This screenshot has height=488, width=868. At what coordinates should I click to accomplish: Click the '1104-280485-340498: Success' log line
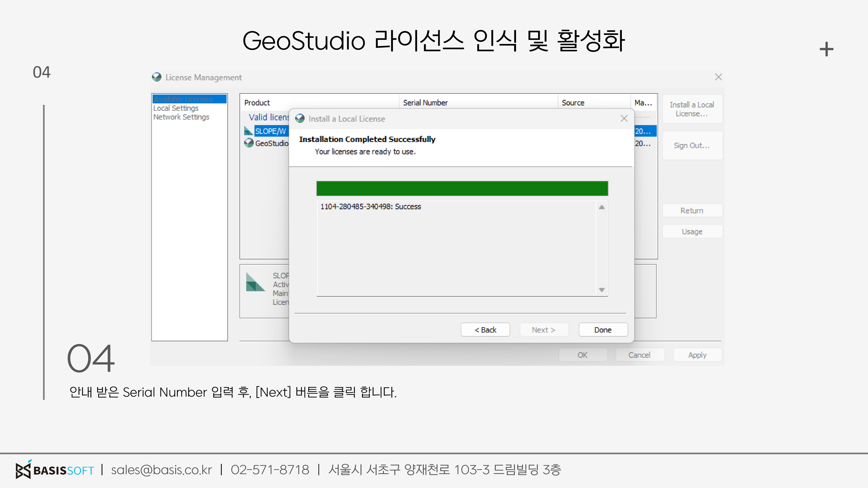point(371,206)
